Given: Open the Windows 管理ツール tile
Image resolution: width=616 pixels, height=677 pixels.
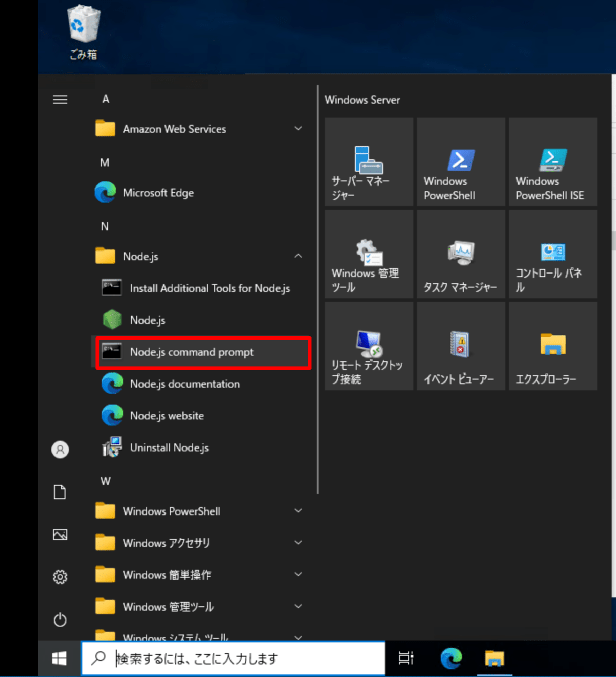Looking at the screenshot, I should pos(369,254).
